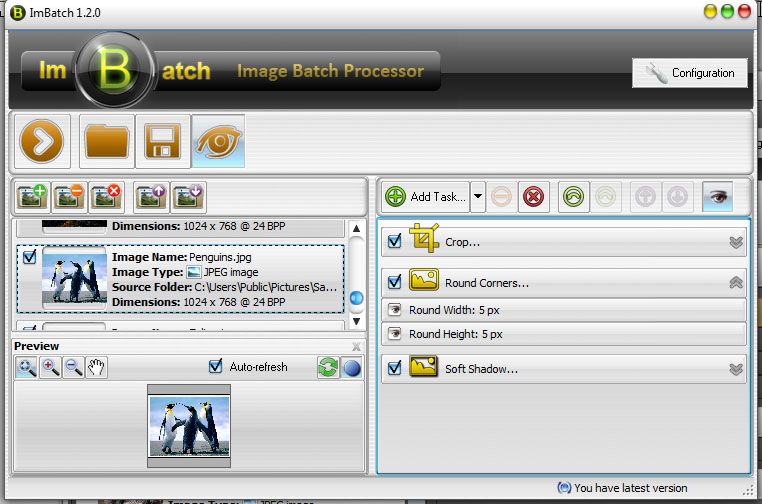The image size is (762, 504).
Task: Click the add images icon with green plus
Action: click(x=33, y=196)
